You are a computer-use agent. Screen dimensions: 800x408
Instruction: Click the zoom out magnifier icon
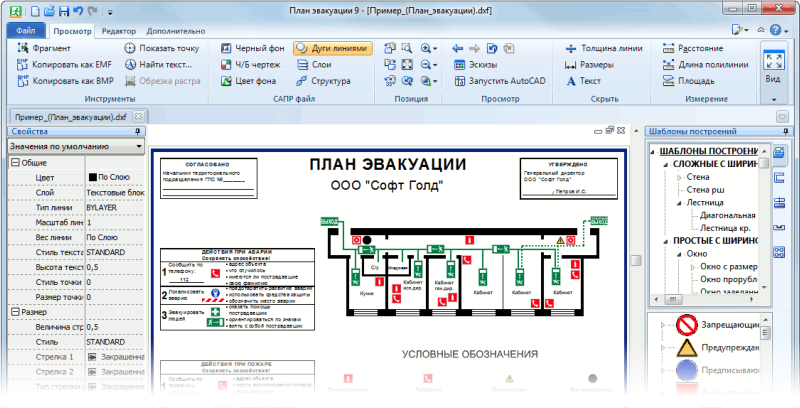[x=426, y=64]
